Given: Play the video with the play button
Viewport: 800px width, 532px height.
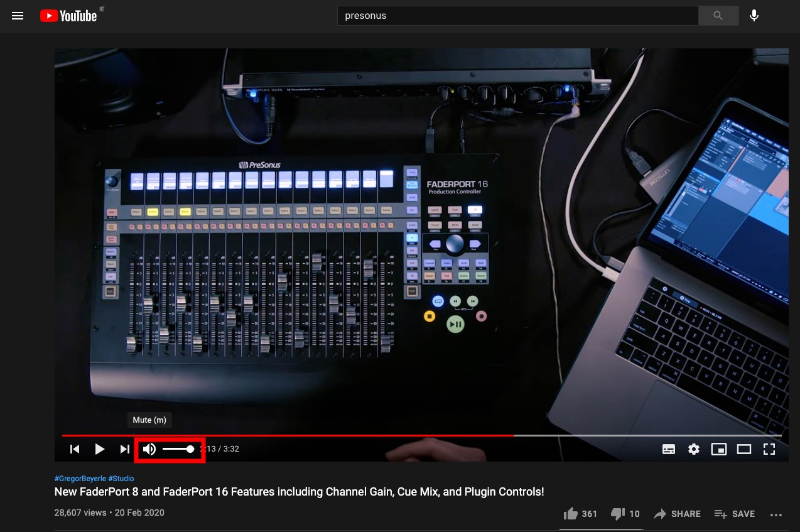Looking at the screenshot, I should coord(99,449).
